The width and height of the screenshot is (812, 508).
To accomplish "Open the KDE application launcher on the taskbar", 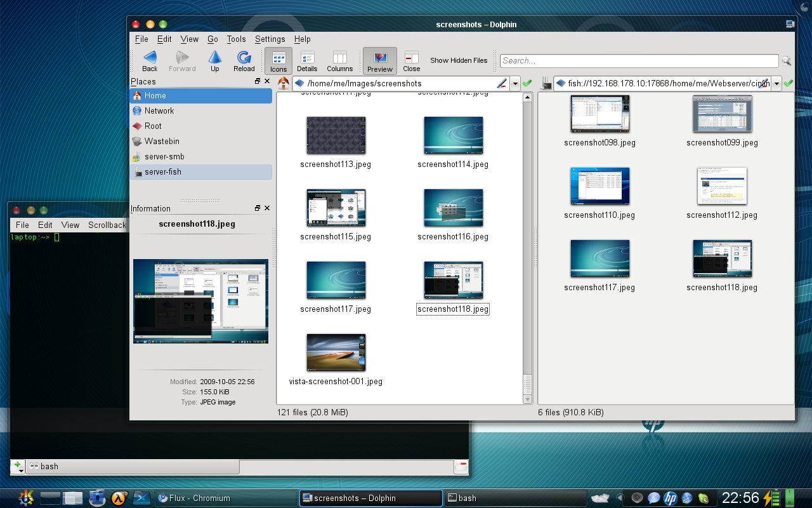I will 26,498.
